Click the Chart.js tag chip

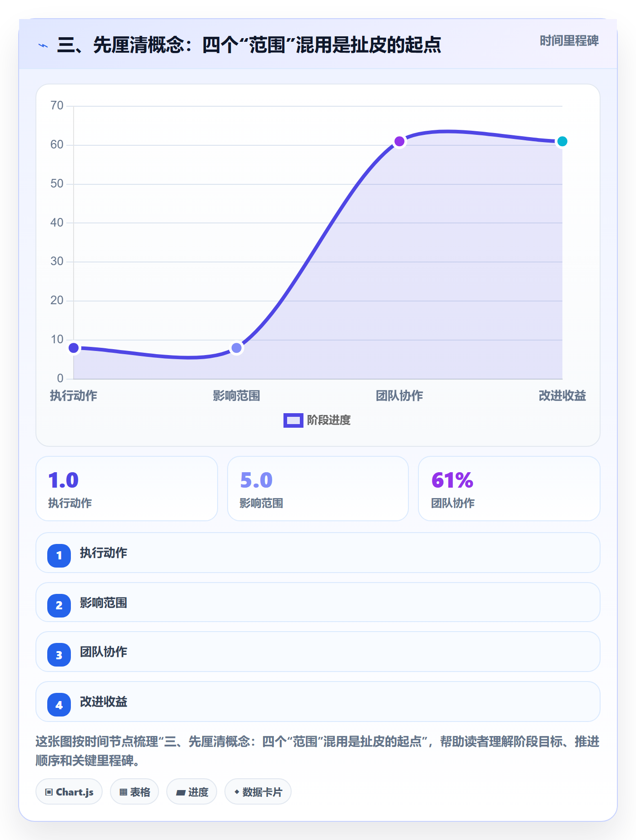point(69,792)
